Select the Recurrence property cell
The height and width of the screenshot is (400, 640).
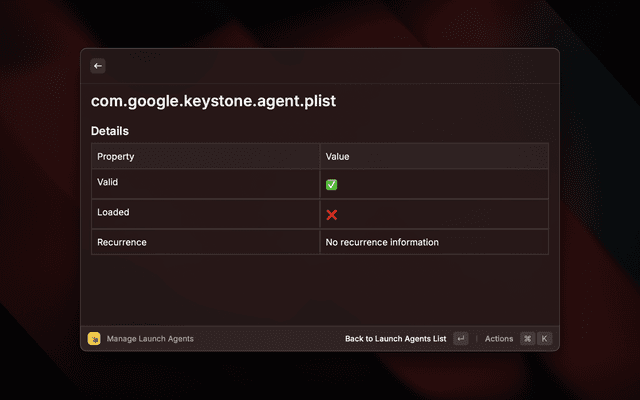[122, 242]
